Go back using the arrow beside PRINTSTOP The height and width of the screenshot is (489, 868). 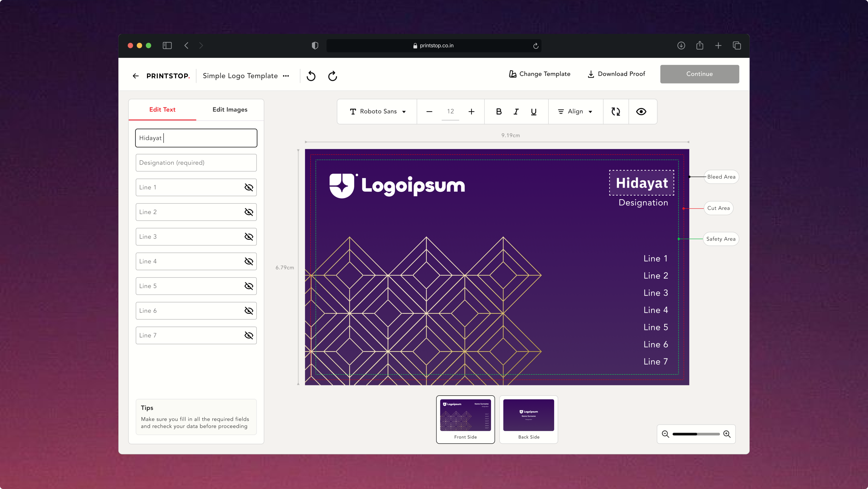(136, 76)
